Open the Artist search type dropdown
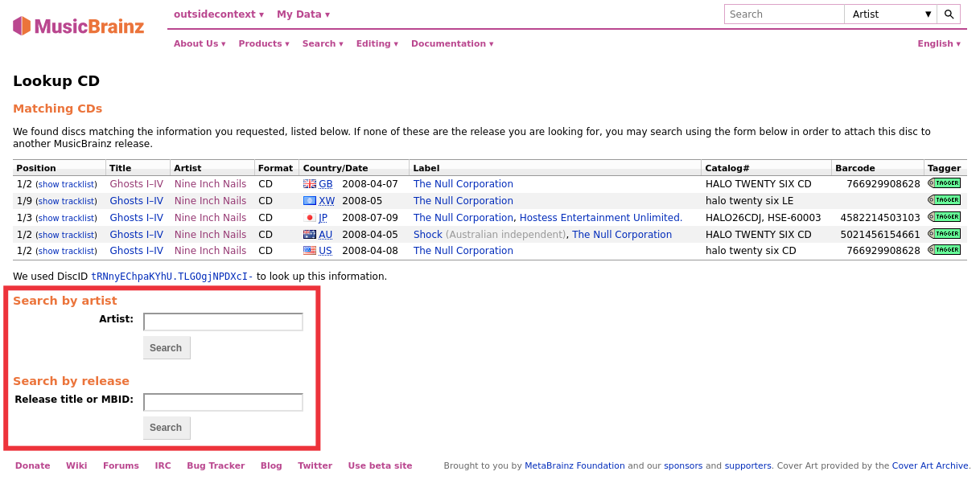The height and width of the screenshot is (492, 980). tap(891, 14)
